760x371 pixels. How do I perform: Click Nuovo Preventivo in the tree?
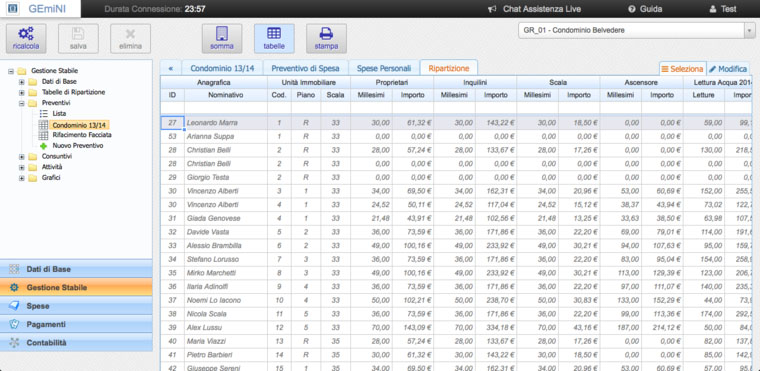78,145
